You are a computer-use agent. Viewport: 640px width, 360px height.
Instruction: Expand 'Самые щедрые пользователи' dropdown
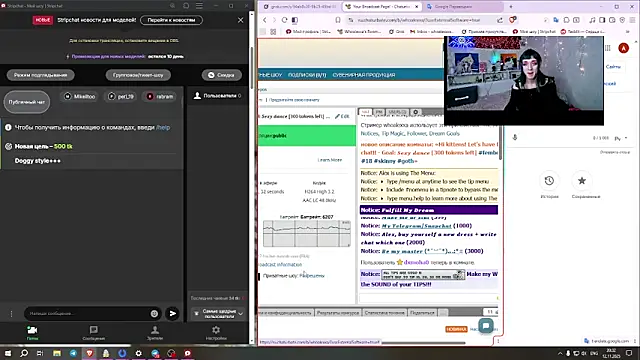click(218, 313)
